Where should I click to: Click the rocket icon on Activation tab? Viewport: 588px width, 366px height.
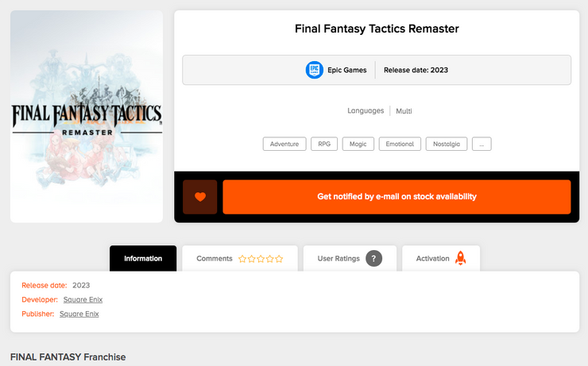click(461, 259)
